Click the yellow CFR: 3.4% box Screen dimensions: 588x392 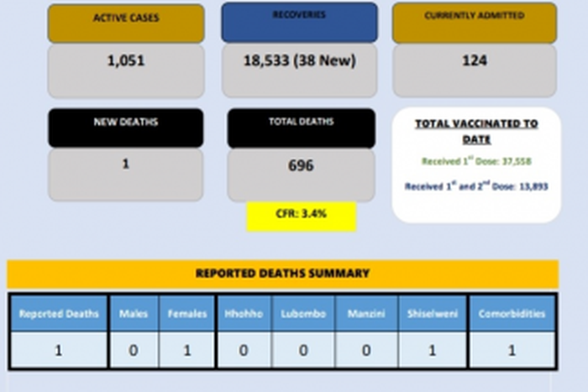click(301, 215)
